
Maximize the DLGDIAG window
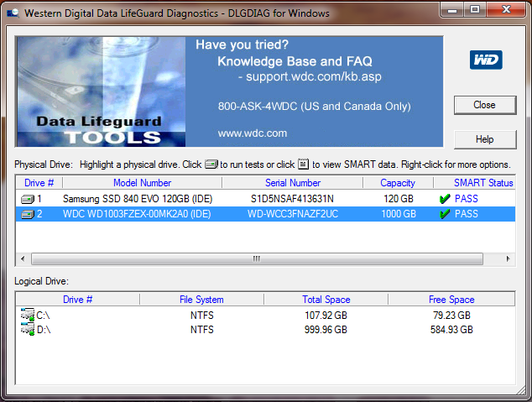pyautogui.click(x=475, y=9)
